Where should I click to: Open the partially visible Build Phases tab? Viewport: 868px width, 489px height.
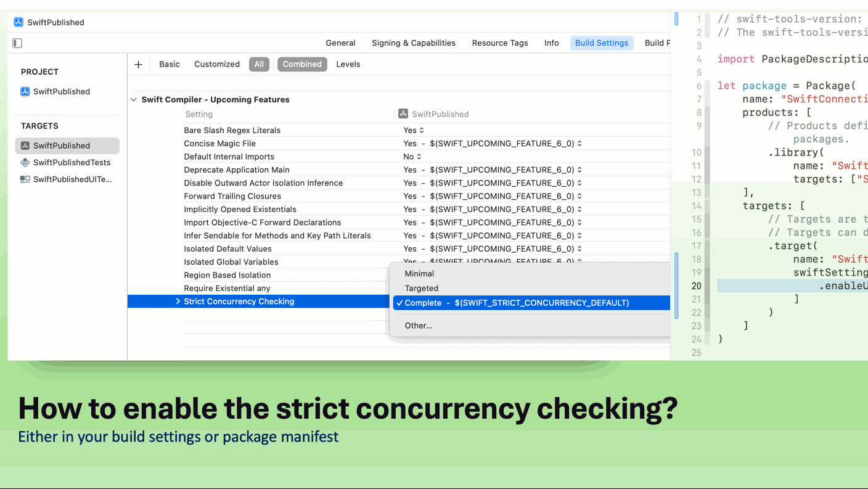tap(657, 43)
